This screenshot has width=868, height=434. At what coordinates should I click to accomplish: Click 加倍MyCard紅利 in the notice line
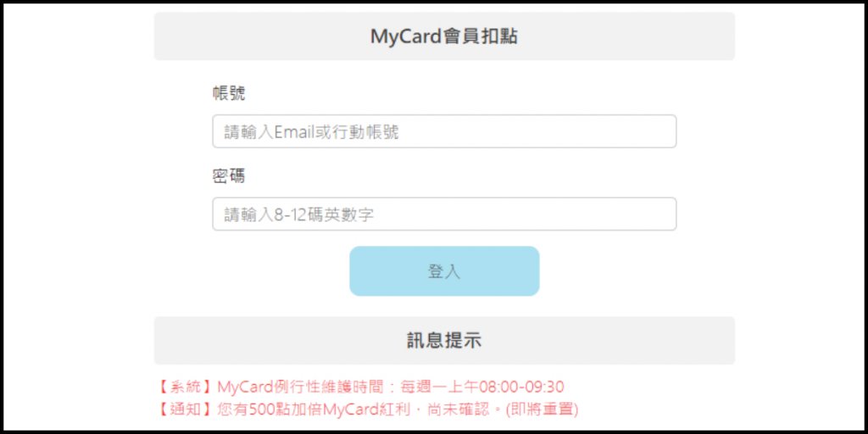(x=358, y=409)
